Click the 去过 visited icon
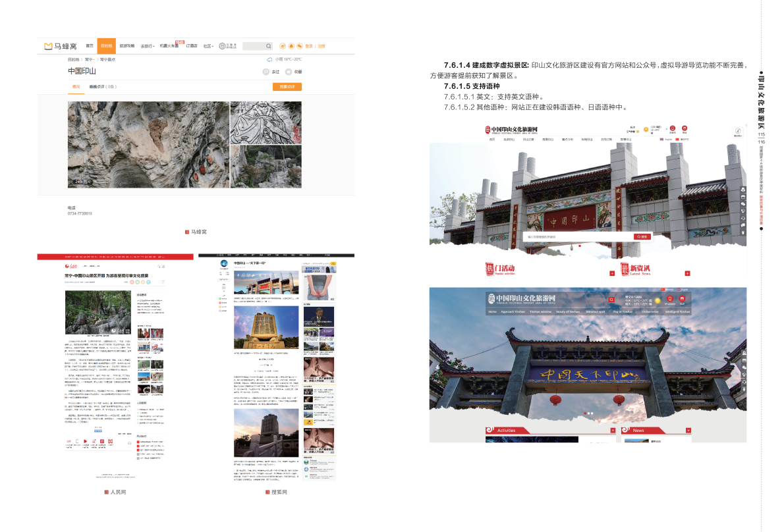 click(x=266, y=72)
